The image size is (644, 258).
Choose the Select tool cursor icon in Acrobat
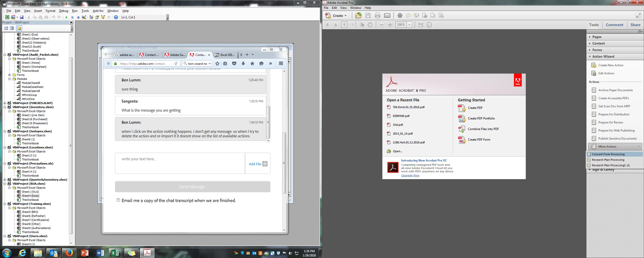point(362,25)
